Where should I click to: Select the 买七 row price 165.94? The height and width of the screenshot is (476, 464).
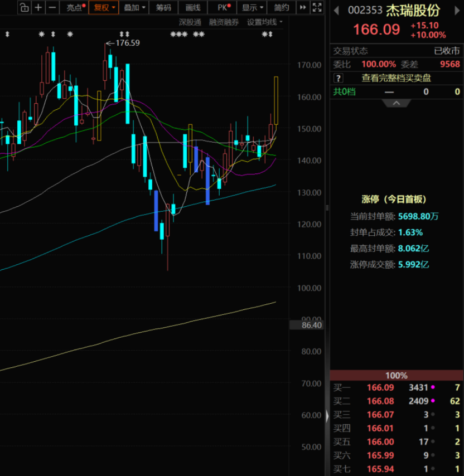380,469
